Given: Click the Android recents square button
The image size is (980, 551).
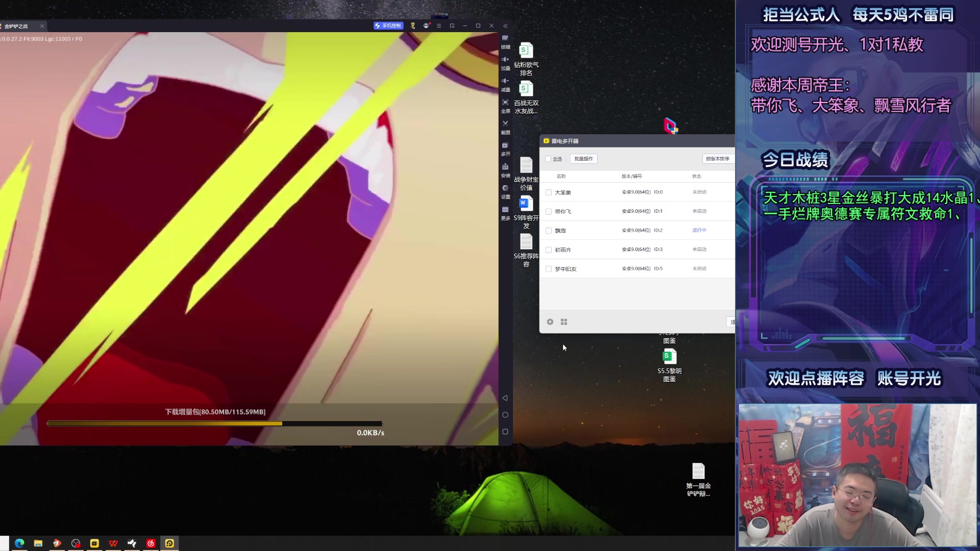Looking at the screenshot, I should coord(505,432).
